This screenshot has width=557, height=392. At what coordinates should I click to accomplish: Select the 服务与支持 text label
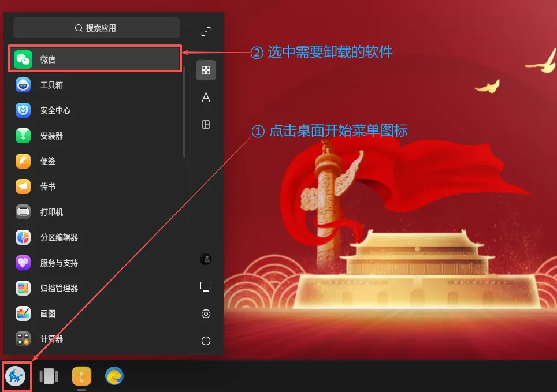pyautogui.click(x=60, y=263)
